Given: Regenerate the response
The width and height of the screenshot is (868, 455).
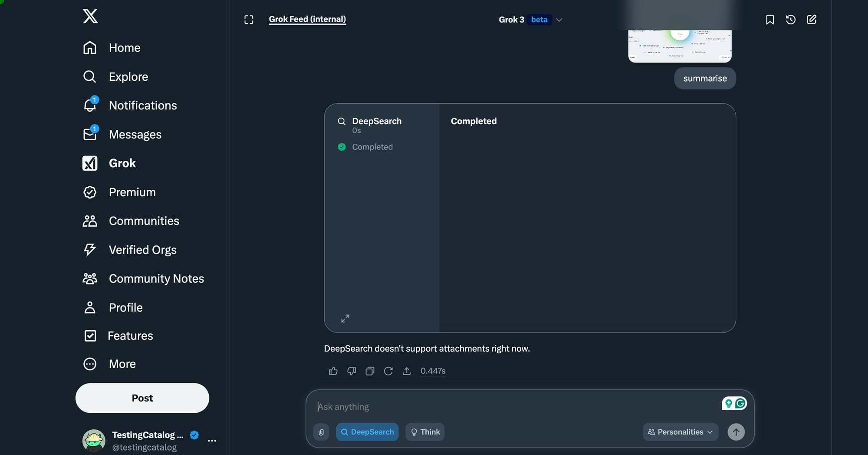Looking at the screenshot, I should click(388, 371).
